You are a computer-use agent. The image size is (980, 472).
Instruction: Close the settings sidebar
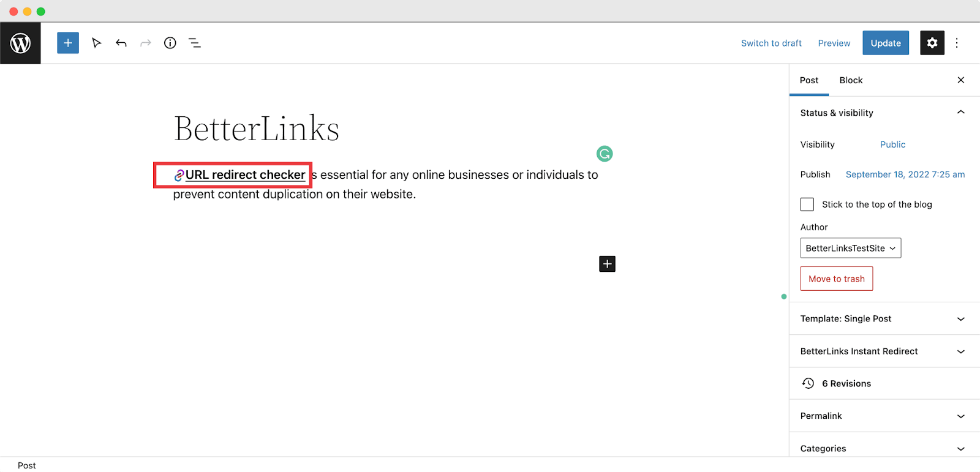point(961,80)
